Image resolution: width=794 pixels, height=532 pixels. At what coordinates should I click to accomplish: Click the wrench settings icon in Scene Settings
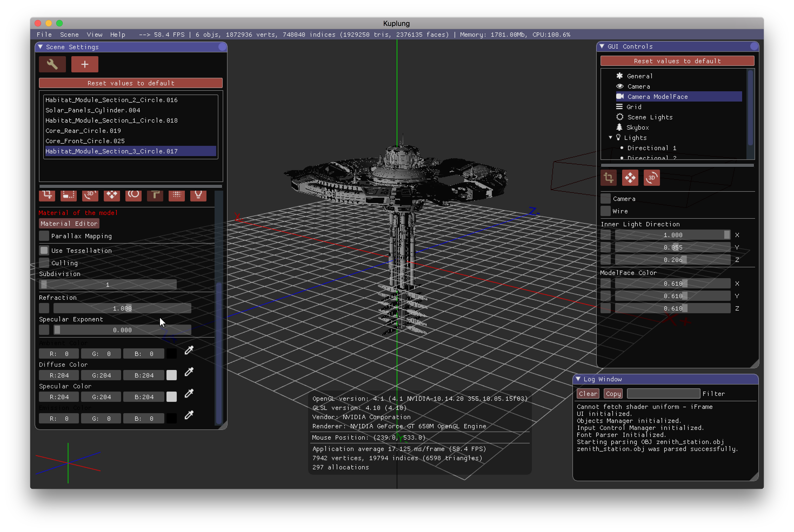[52, 65]
